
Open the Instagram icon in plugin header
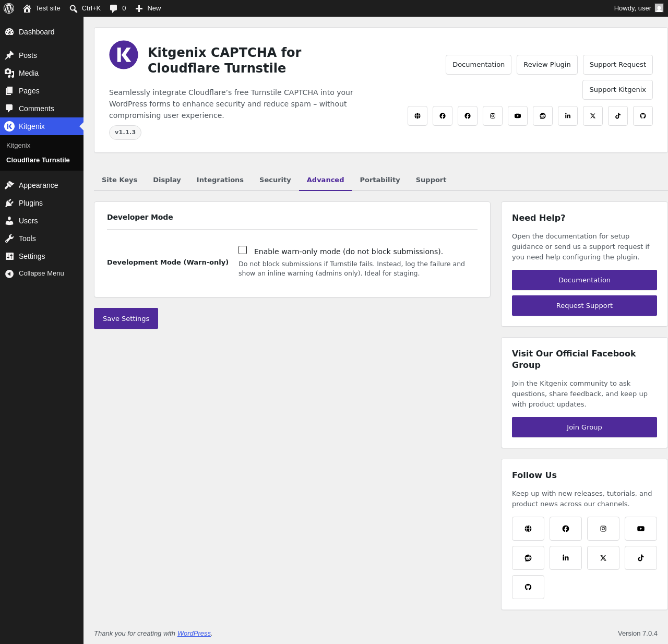[493, 116]
